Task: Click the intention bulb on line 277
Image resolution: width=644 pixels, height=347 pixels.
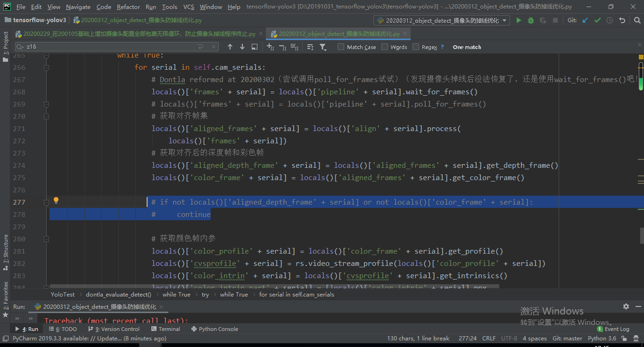Action: 56,200
